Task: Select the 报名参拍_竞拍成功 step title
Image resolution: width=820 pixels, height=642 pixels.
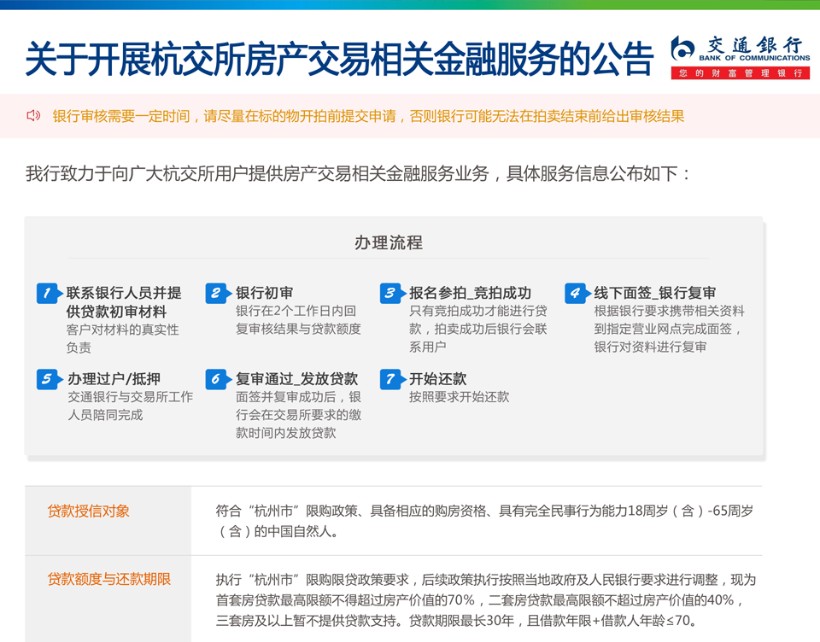Action: pyautogui.click(x=470, y=293)
